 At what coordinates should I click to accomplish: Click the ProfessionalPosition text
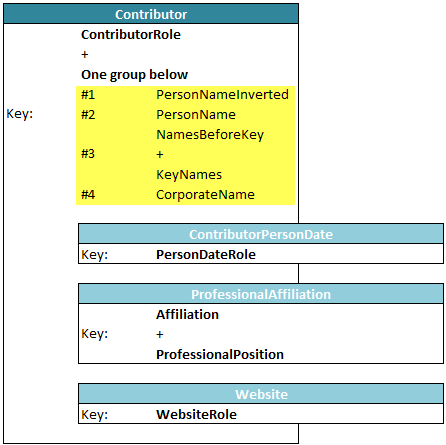click(220, 354)
